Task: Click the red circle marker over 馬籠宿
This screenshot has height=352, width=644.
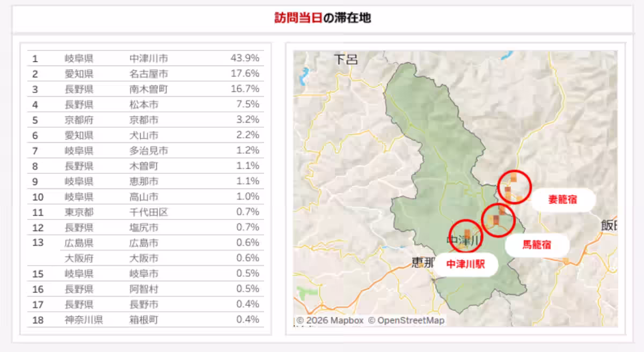Action: 498,219
